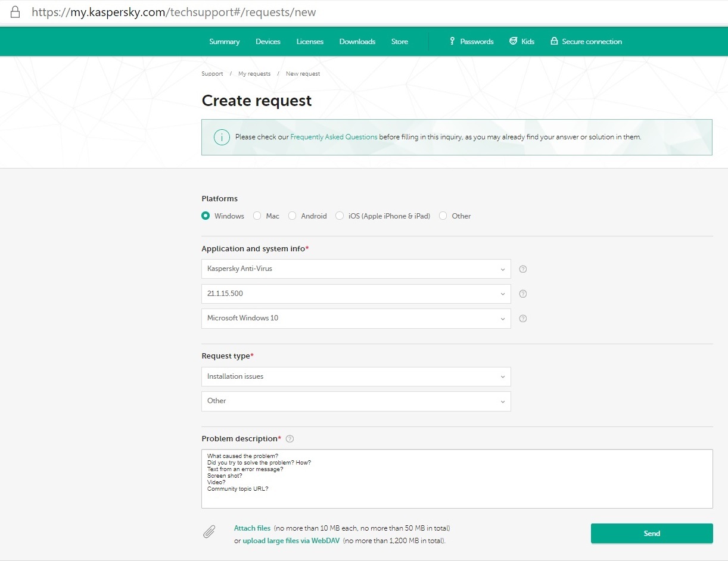The width and height of the screenshot is (728, 561).
Task: Click help icon beside Kaspersky Anti-Virus field
Action: point(523,269)
